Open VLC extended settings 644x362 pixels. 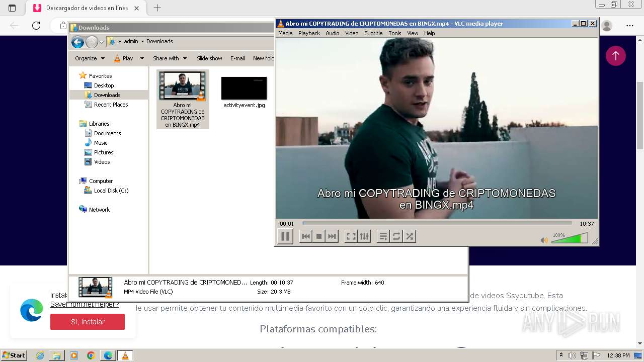[364, 236]
